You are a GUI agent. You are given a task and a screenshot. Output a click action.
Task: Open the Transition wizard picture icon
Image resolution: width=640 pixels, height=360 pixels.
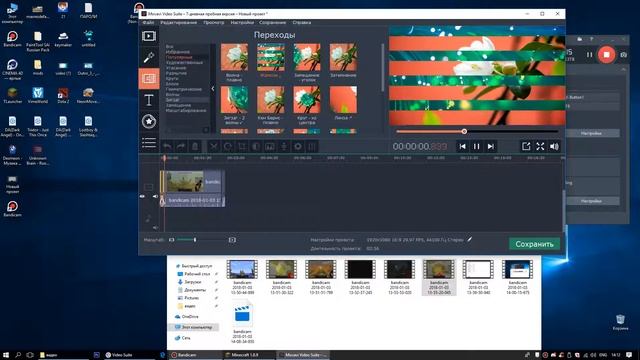click(270, 147)
